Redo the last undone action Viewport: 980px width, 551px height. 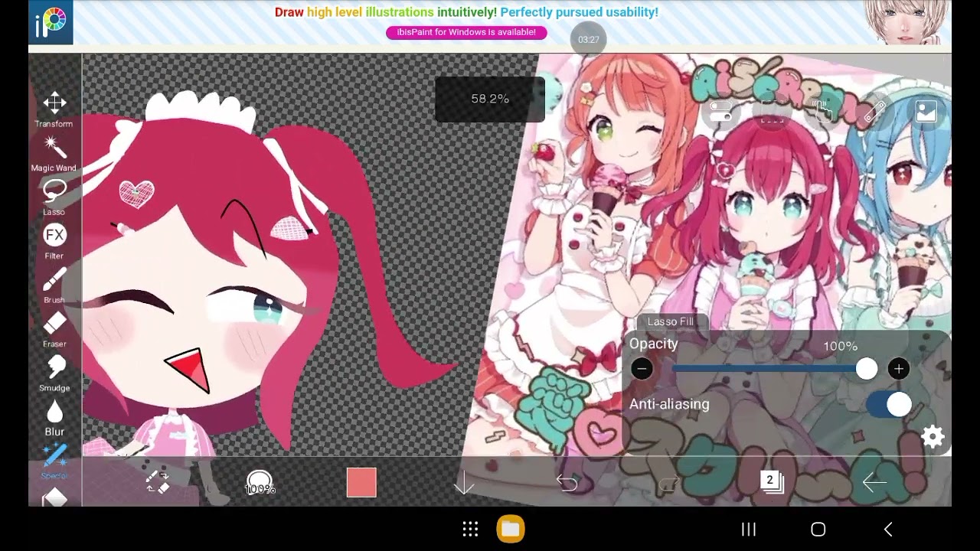click(669, 483)
